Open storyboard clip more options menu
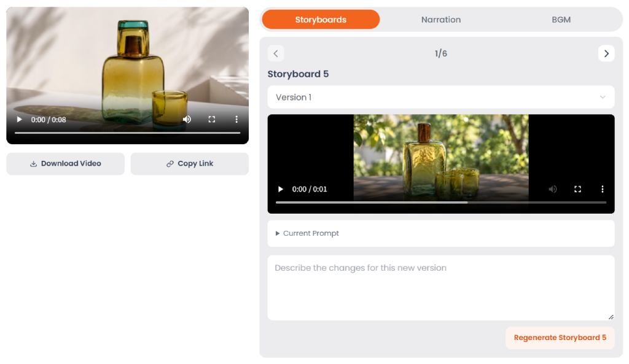The width and height of the screenshot is (629, 364). pyautogui.click(x=602, y=189)
